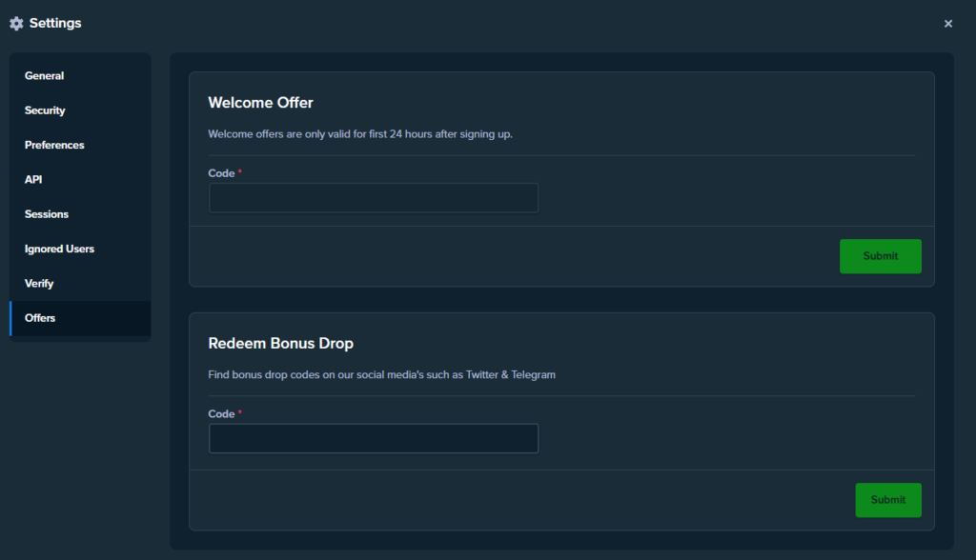Click the Welcome Offer heading
This screenshot has width=976, height=560.
coord(260,103)
